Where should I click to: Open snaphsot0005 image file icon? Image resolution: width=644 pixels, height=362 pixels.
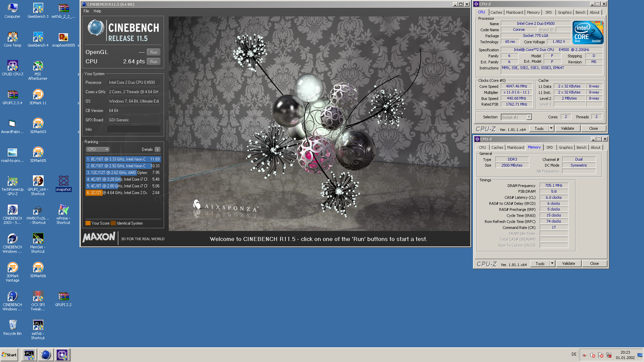pyautogui.click(x=63, y=39)
